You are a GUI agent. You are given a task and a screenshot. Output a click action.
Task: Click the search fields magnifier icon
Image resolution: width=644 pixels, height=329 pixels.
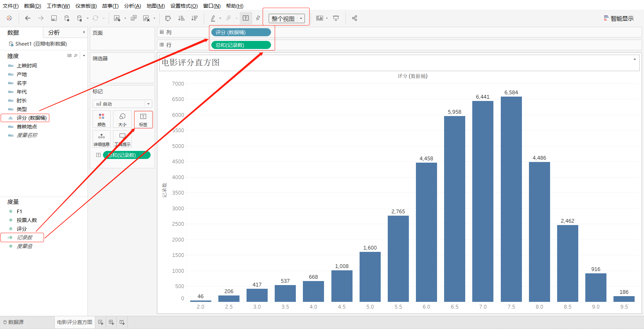point(76,56)
